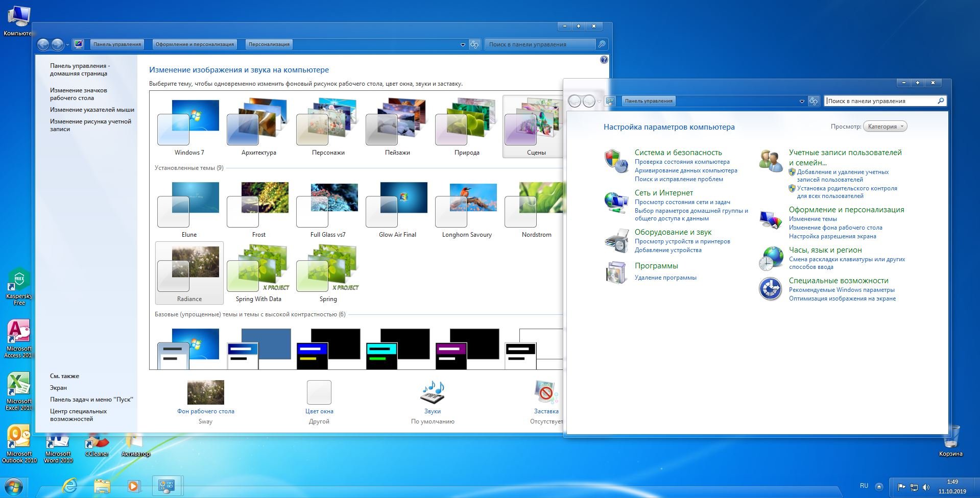Open Цвет окна color swatch
The width and height of the screenshot is (980, 498).
pos(319,392)
